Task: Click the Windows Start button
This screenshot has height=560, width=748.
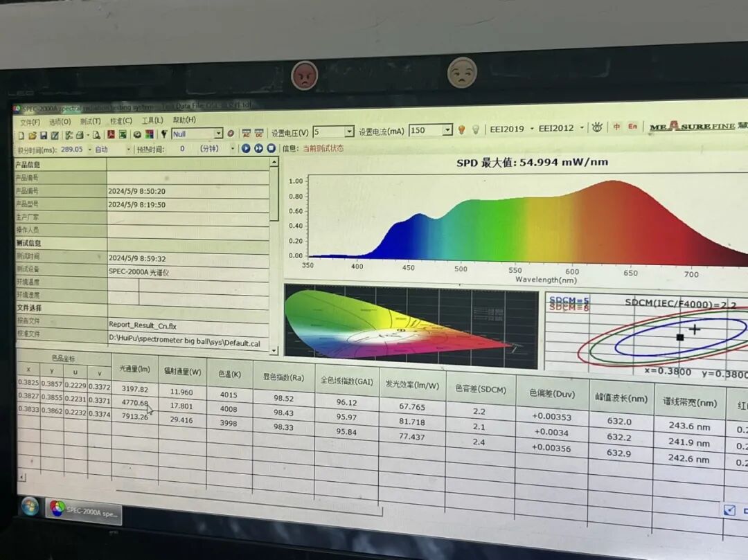Action: [x=30, y=506]
